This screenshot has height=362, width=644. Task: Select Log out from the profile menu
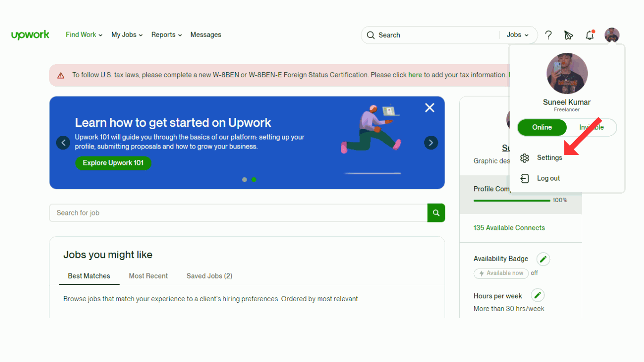click(548, 178)
